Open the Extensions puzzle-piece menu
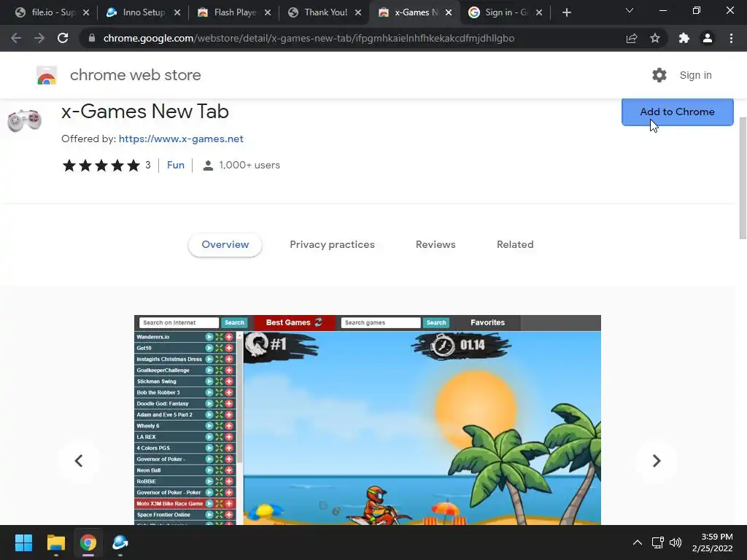Viewport: 747px width, 560px height. coord(684,38)
